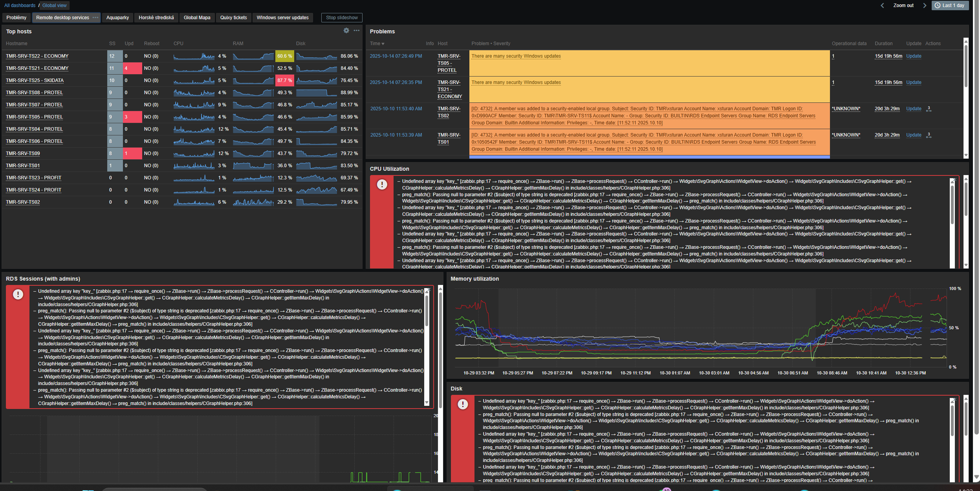The height and width of the screenshot is (491, 980).
Task: Click RDS Sessions error exclamation icon
Action: (x=18, y=294)
